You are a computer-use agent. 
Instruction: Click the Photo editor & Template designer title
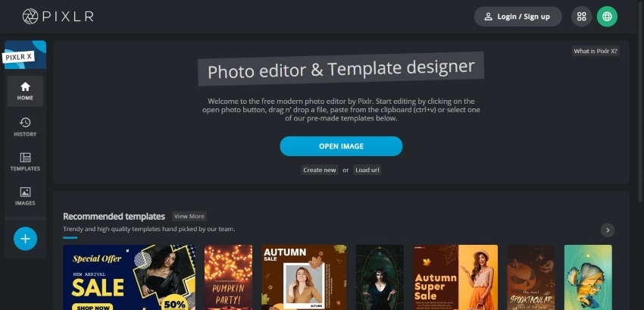(x=341, y=69)
